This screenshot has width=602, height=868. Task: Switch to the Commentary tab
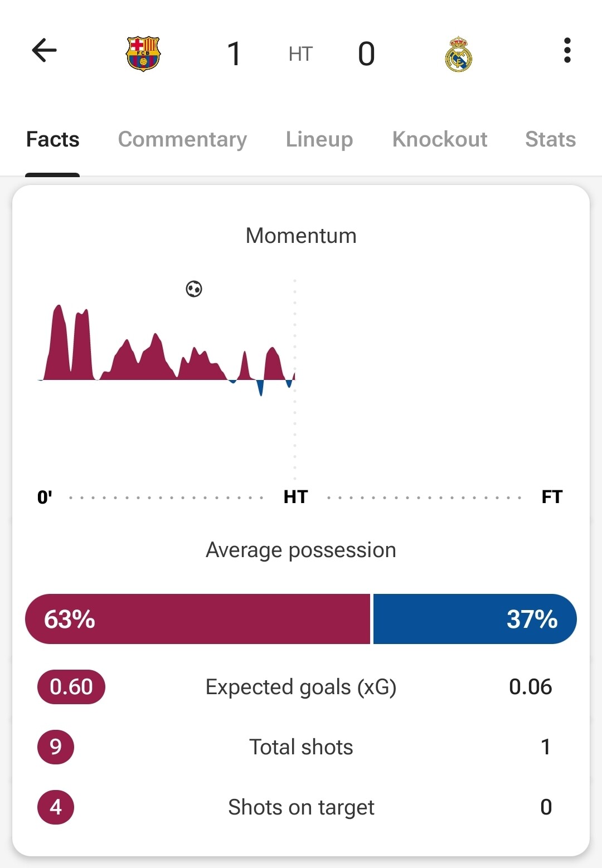(x=182, y=139)
